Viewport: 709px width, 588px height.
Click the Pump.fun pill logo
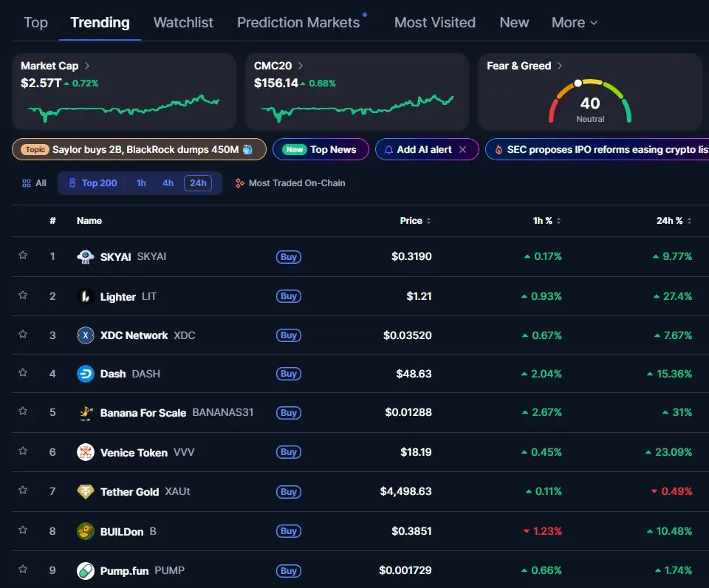(86, 570)
